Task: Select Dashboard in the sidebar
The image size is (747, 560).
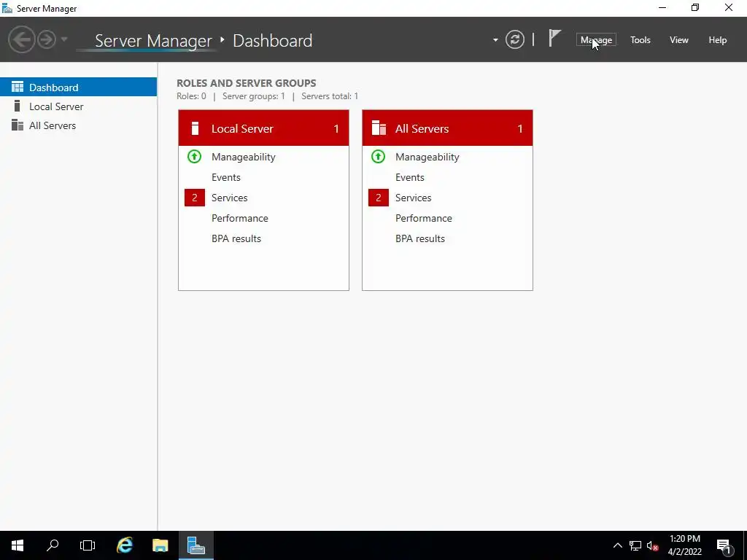Action: pyautogui.click(x=78, y=87)
